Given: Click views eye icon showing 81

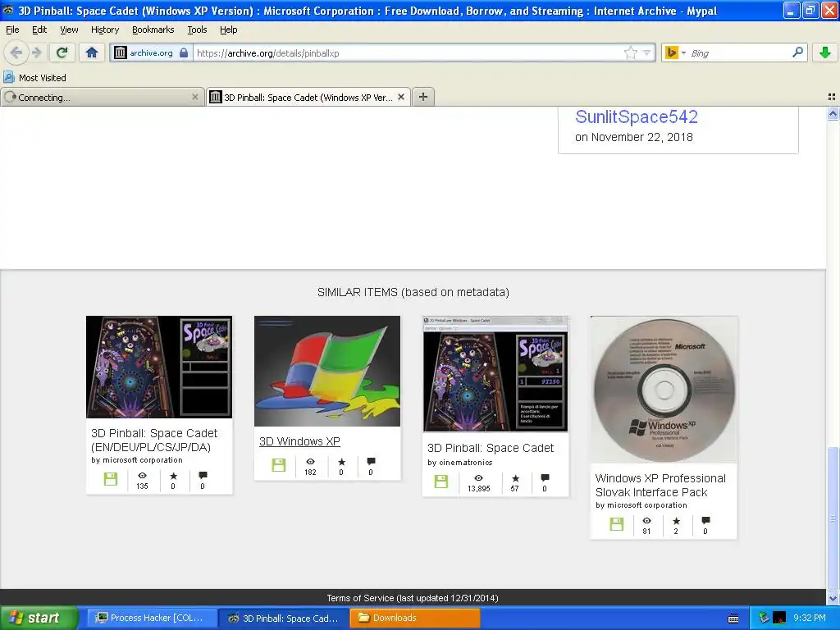Looking at the screenshot, I should click(646, 521).
